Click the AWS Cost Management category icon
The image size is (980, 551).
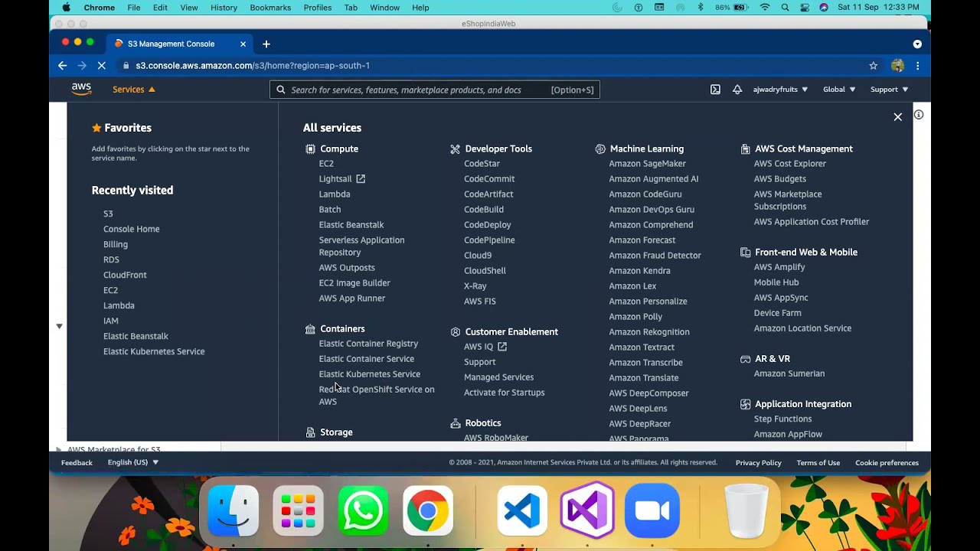[x=745, y=149]
